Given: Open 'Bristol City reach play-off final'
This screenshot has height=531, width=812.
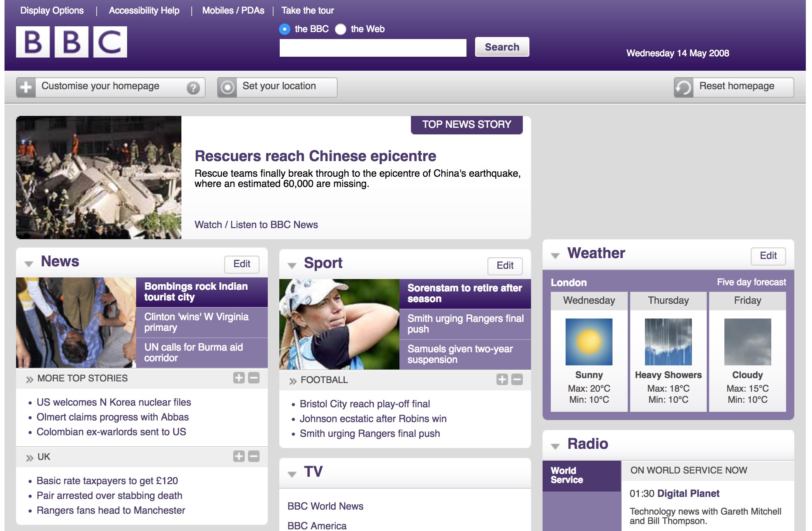Looking at the screenshot, I should [365, 404].
